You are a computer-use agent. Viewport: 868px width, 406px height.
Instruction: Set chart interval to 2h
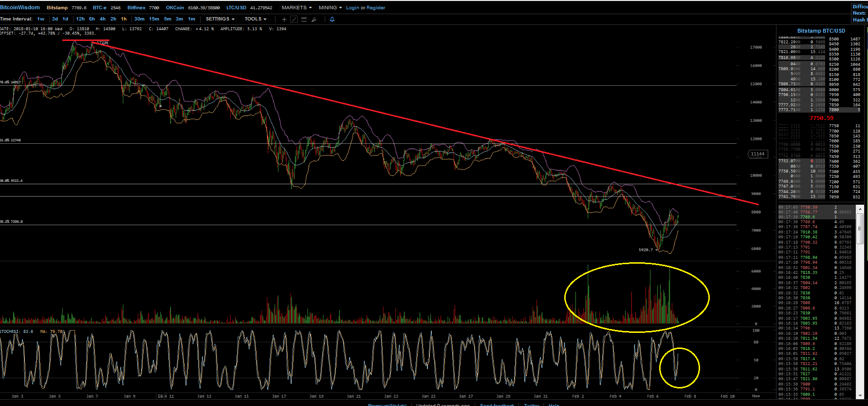[x=113, y=19]
